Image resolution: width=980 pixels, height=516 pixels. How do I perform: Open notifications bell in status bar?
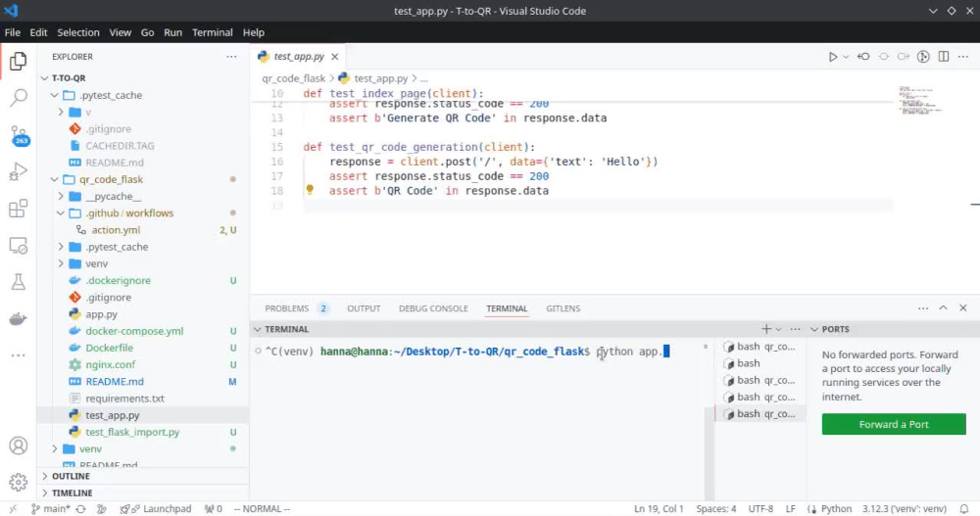964,509
